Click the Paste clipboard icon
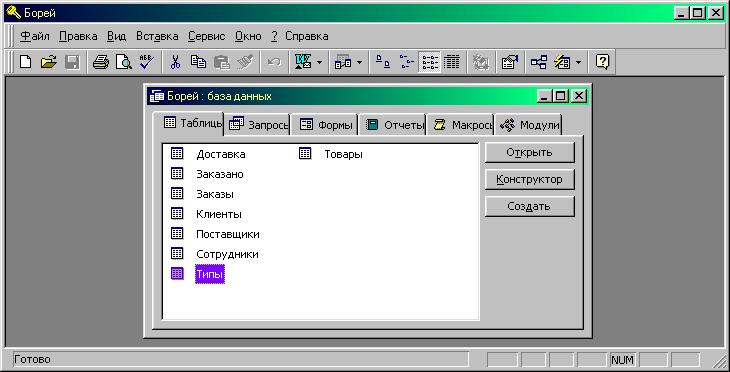 [222, 62]
